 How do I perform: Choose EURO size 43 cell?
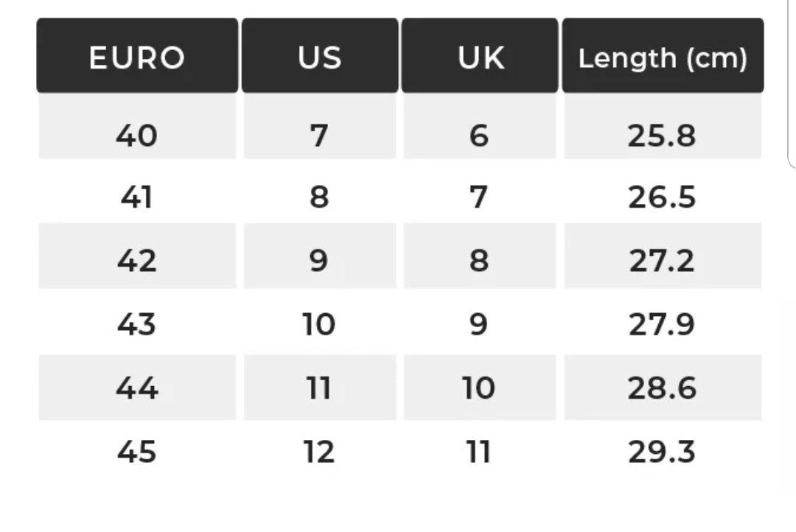tap(137, 323)
